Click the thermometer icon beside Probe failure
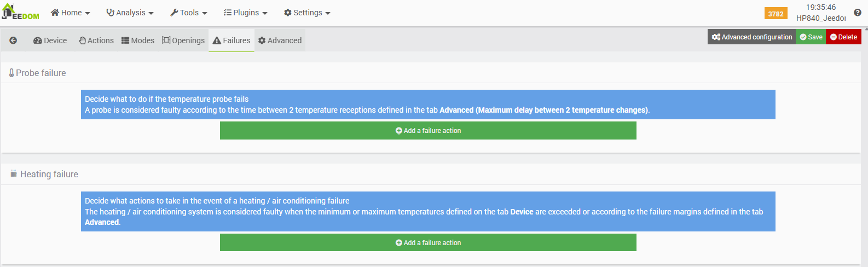This screenshot has width=868, height=267. tap(11, 73)
